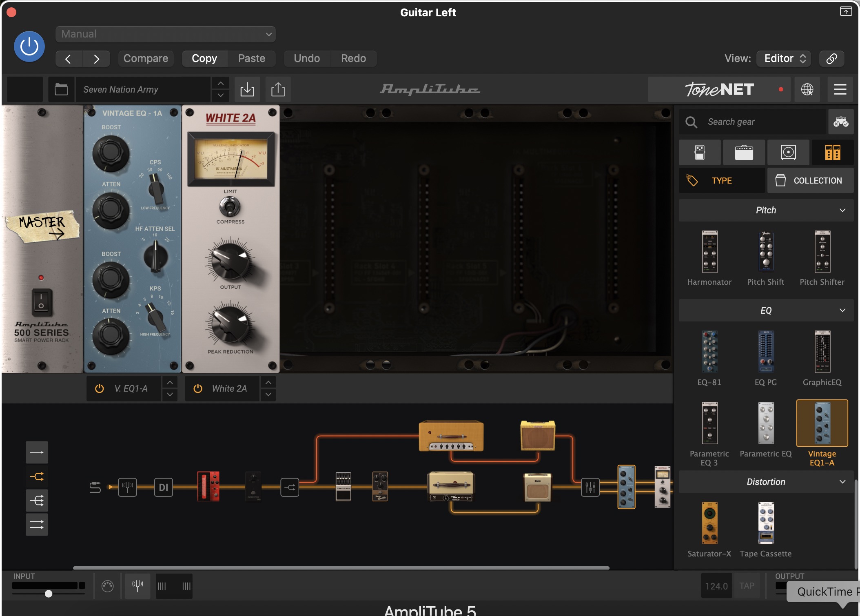This screenshot has width=860, height=616.
Task: Select previous preset with up arrow
Action: (220, 83)
